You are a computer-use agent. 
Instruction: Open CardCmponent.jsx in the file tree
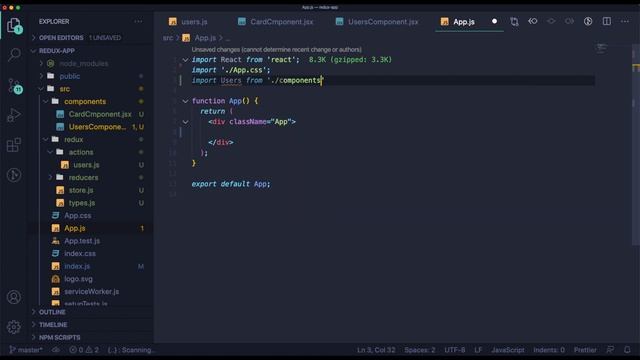[100, 114]
